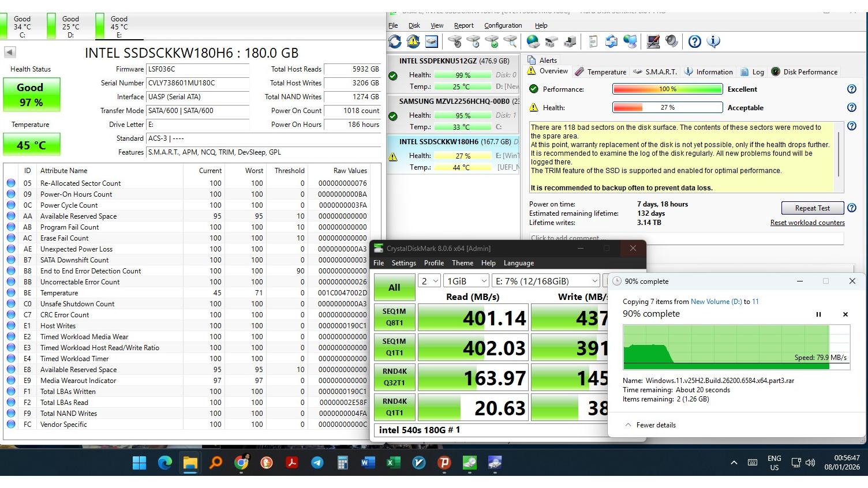Click the speaker sound icon in the toolbar
Image resolution: width=868 pixels, height=488 pixels.
(x=671, y=42)
